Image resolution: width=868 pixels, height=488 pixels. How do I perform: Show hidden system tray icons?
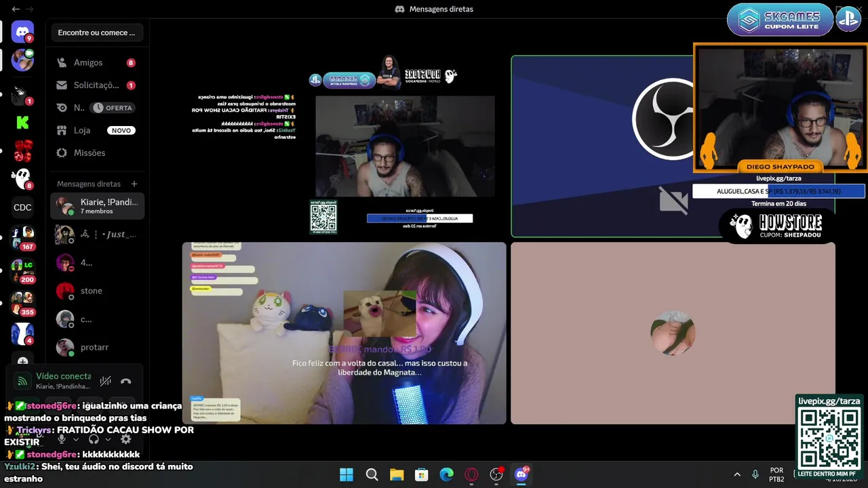click(737, 474)
